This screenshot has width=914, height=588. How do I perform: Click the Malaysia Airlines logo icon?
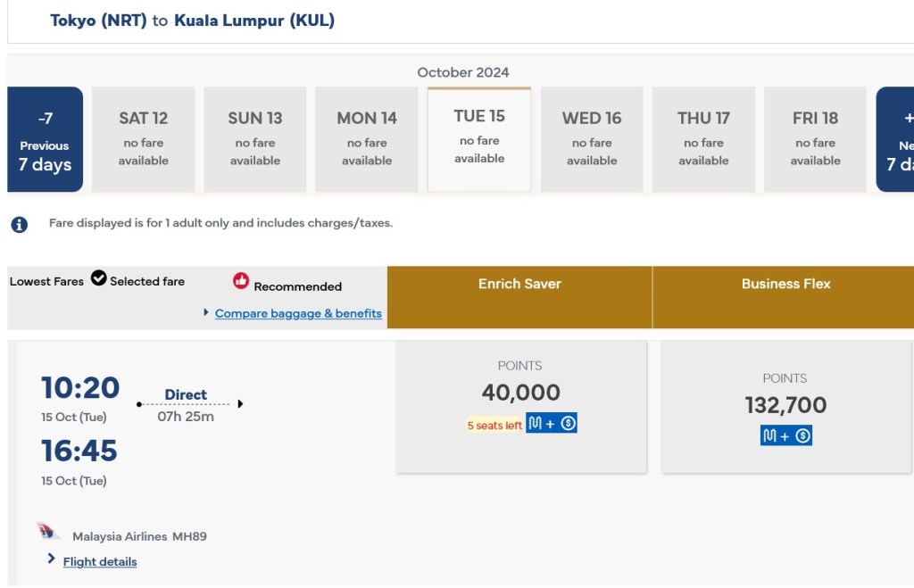(x=49, y=533)
